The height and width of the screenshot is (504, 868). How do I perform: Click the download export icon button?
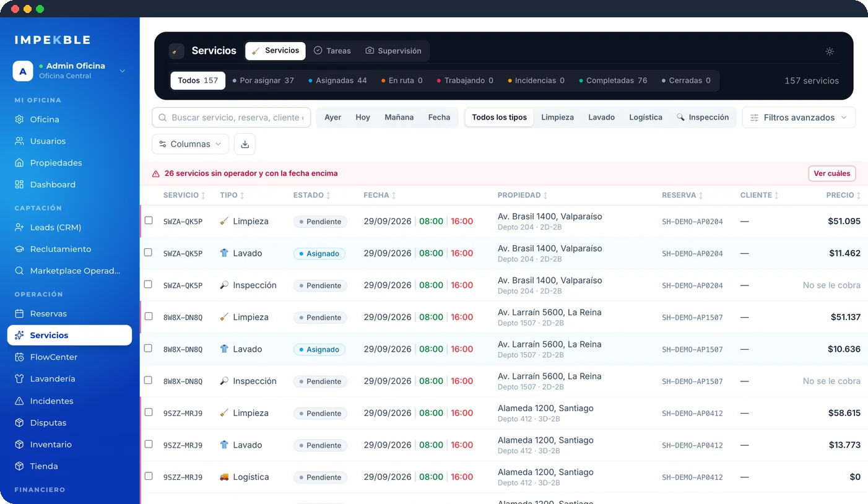[245, 144]
